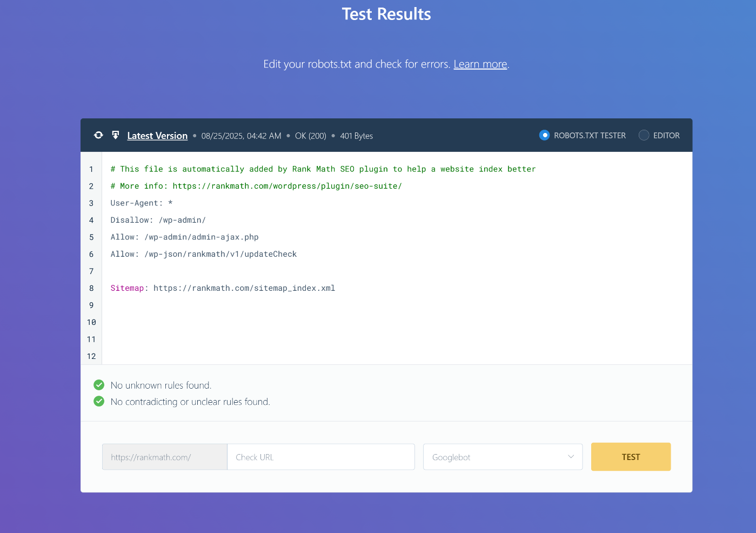Click the checkmark beside No contradicting rules
Viewport: 756px width, 533px height.
99,401
